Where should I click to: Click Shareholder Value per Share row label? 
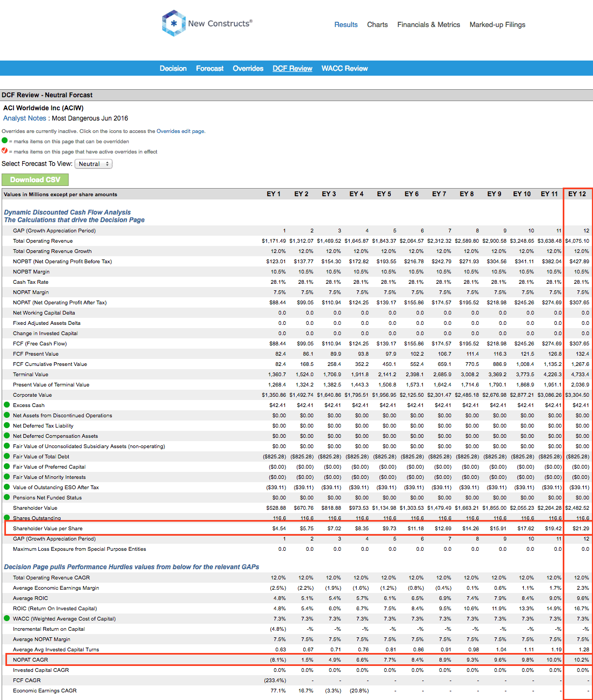point(48,528)
